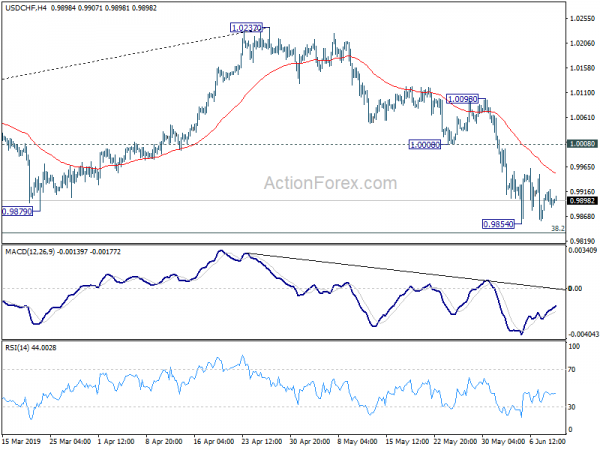Click the 30 Apr 20:00 time label
Image resolution: width=600 pixels, height=450 pixels.
click(310, 441)
